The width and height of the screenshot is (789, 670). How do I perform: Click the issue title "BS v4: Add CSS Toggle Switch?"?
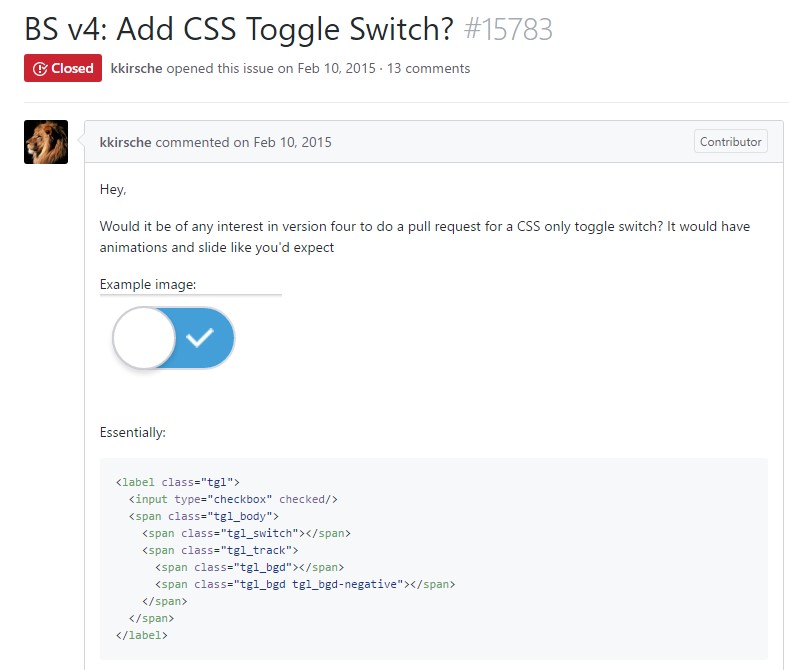[239, 29]
